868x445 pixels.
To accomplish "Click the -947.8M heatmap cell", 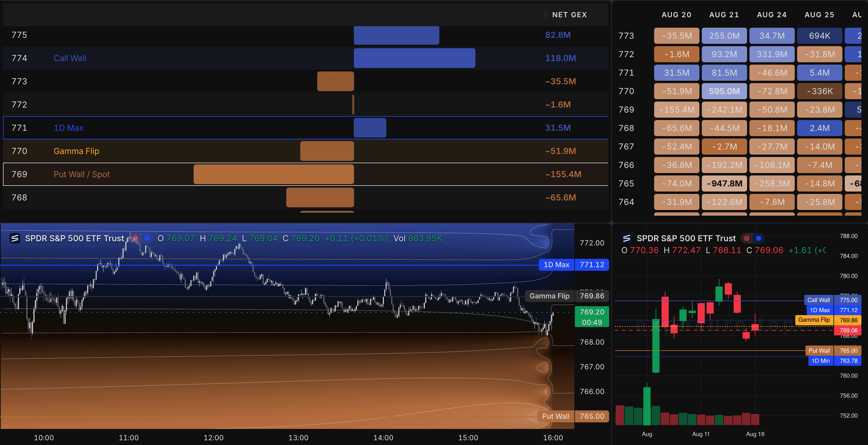I will tap(724, 183).
